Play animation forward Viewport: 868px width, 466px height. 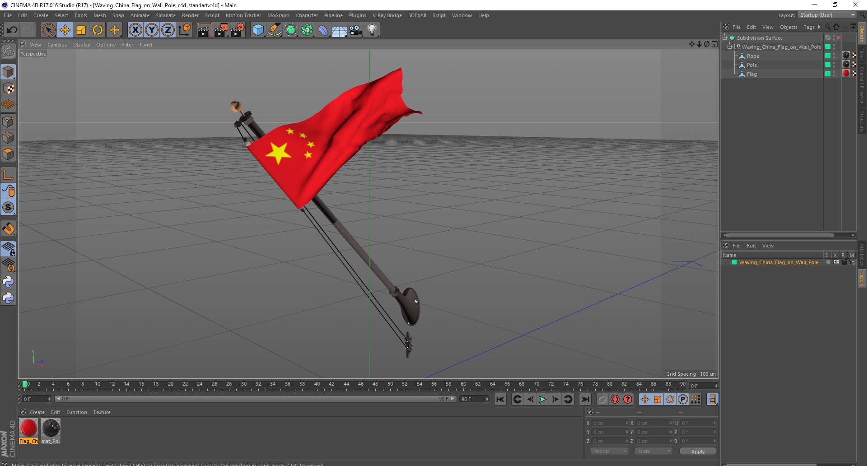click(x=542, y=399)
